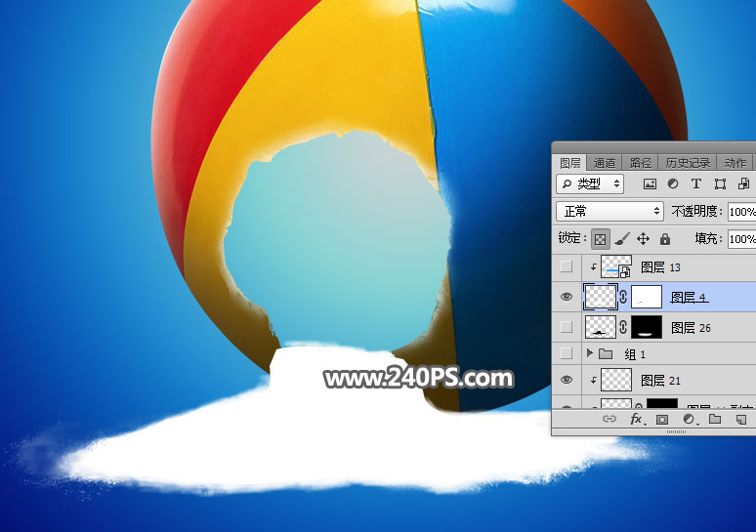Filter layers by smart object icon
Screen dimensions: 756x532
coord(743,184)
